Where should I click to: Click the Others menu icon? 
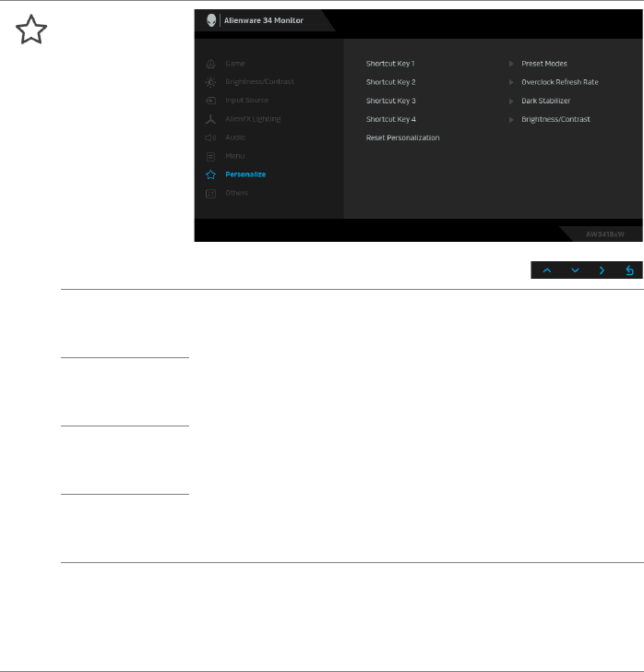click(x=210, y=193)
